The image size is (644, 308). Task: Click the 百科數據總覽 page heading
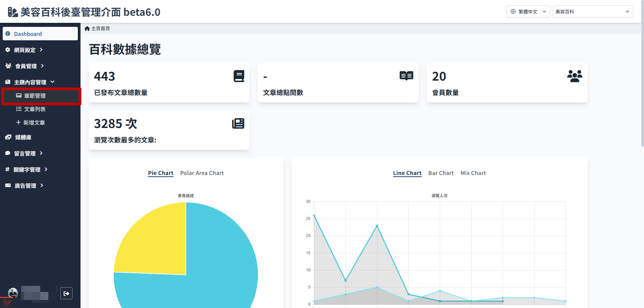point(125,49)
